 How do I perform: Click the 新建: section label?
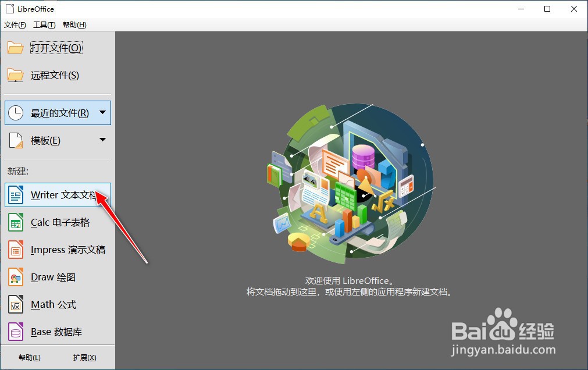point(18,172)
